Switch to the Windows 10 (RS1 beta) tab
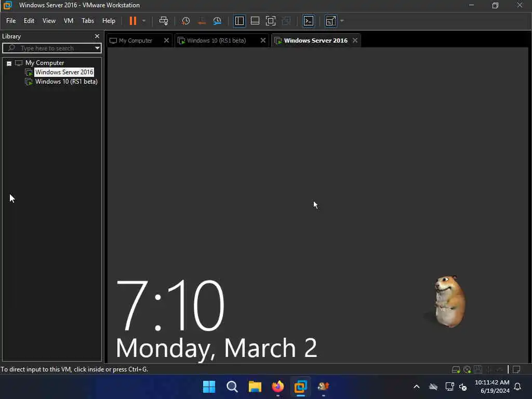The image size is (532, 399). (216, 41)
